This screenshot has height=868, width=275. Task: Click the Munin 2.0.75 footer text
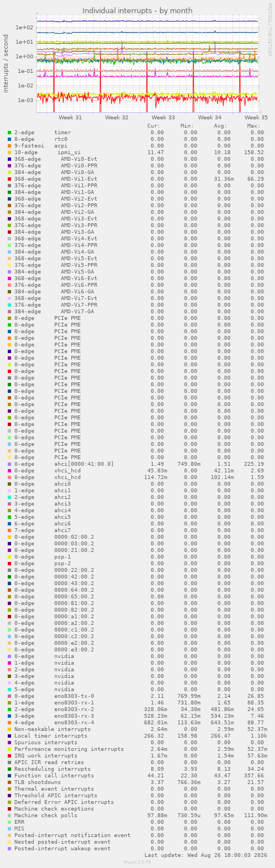coord(137,861)
